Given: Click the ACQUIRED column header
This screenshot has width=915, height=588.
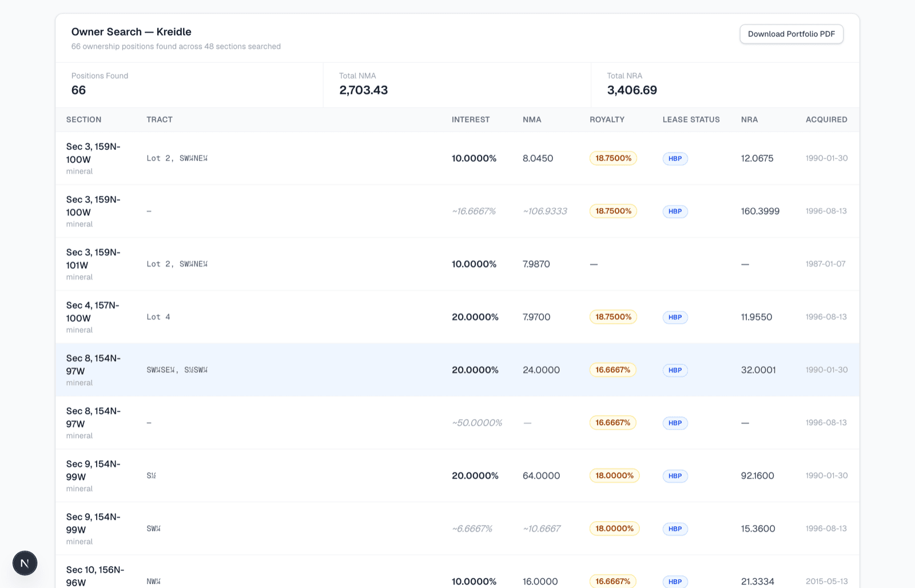Looking at the screenshot, I should pos(826,120).
